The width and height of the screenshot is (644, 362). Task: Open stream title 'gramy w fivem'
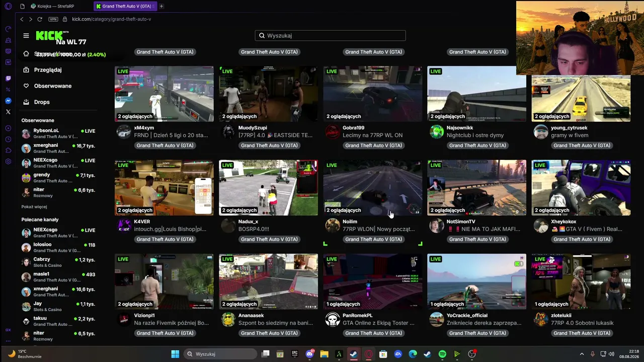(x=569, y=135)
